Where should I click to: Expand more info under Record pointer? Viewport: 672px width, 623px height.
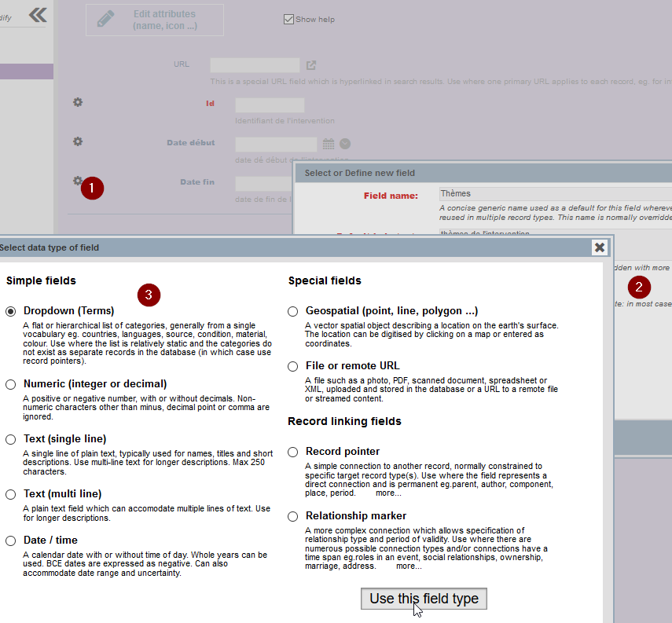point(388,493)
